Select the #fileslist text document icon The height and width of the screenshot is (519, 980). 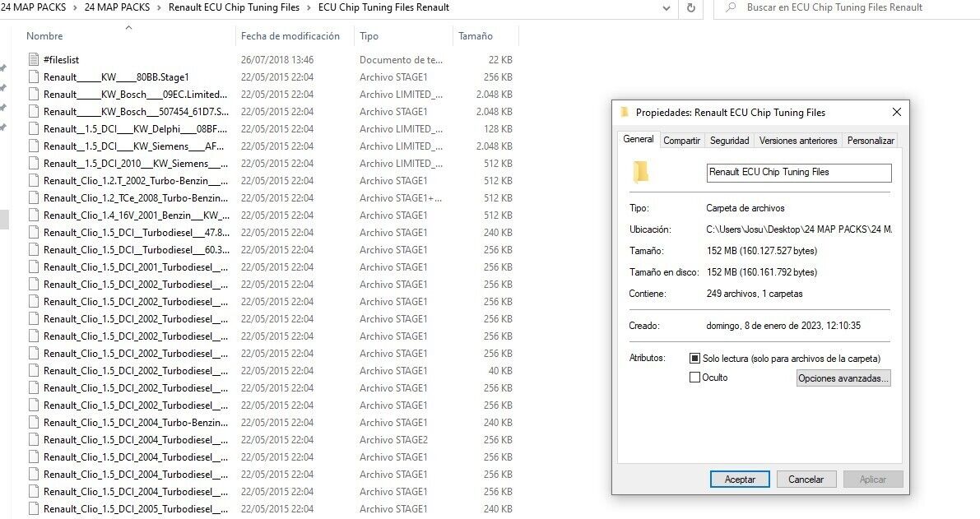tap(33, 60)
